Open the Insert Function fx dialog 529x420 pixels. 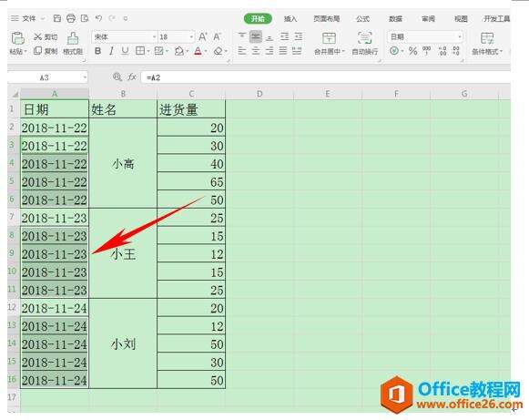tap(132, 77)
